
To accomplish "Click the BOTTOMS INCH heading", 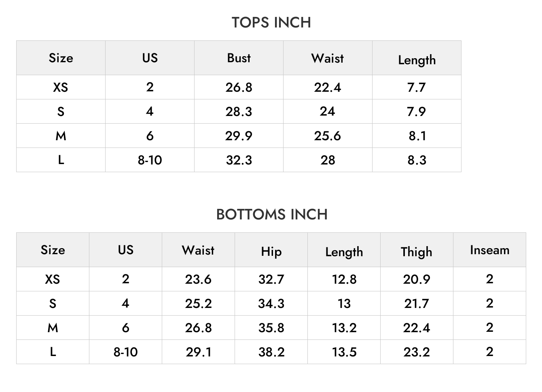I will pyautogui.click(x=272, y=215).
